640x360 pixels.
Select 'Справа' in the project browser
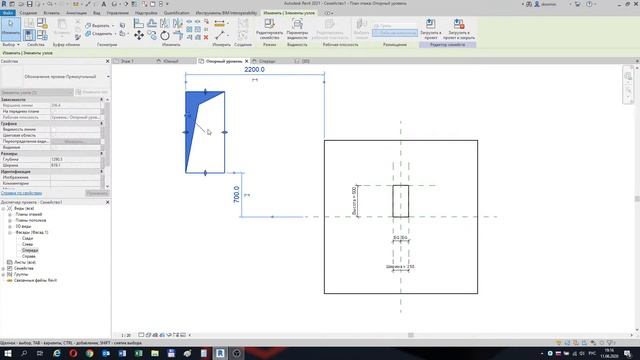click(x=29, y=256)
